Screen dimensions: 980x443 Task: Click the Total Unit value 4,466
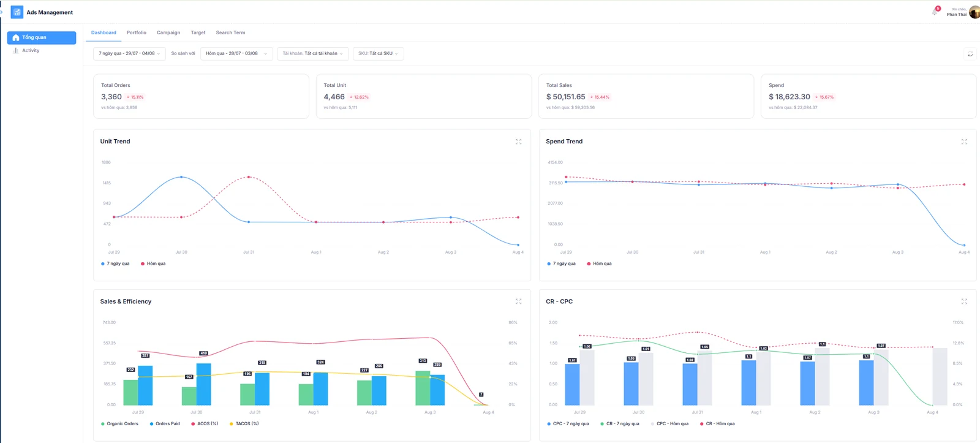pos(334,97)
